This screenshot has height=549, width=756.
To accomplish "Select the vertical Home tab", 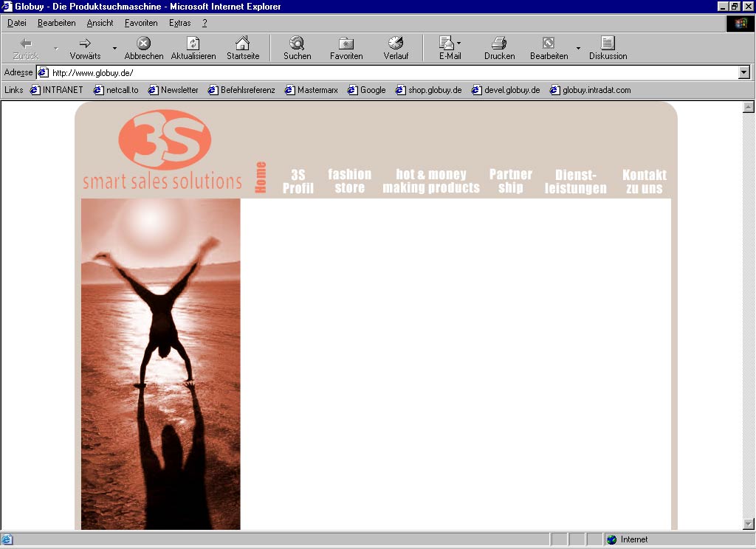I will [x=261, y=177].
